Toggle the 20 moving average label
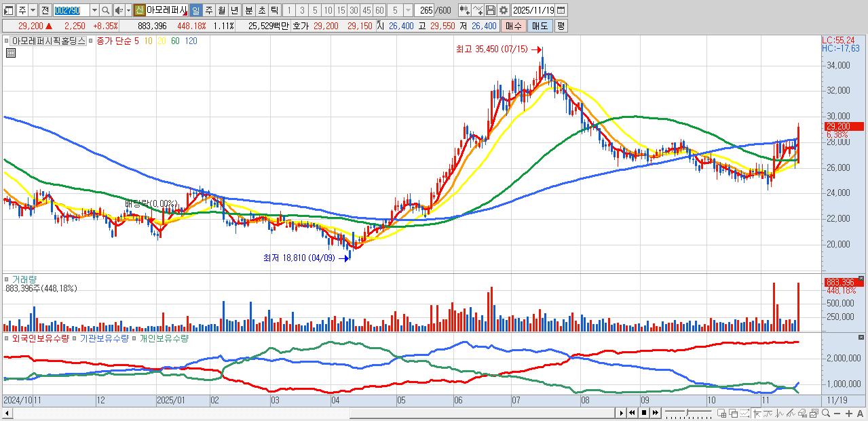 (x=162, y=41)
